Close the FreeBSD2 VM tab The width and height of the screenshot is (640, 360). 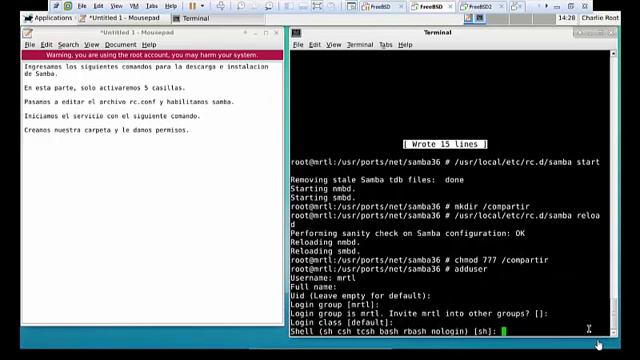tap(501, 7)
